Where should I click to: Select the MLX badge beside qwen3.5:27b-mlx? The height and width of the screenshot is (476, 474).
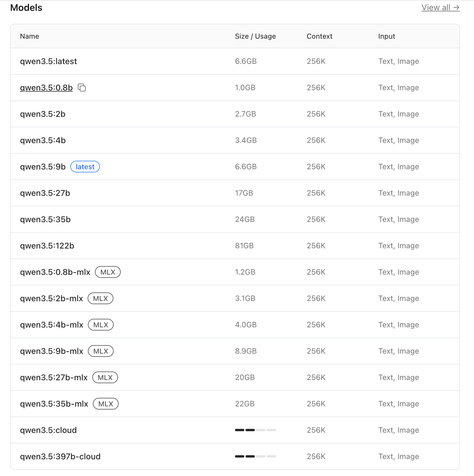tap(105, 377)
